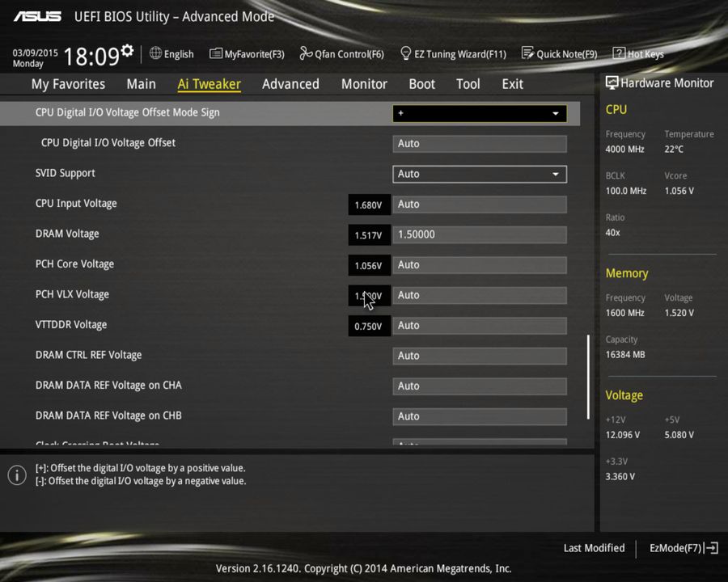Select the Ai Tweaker tab
This screenshot has width=728, height=582.
tap(209, 83)
